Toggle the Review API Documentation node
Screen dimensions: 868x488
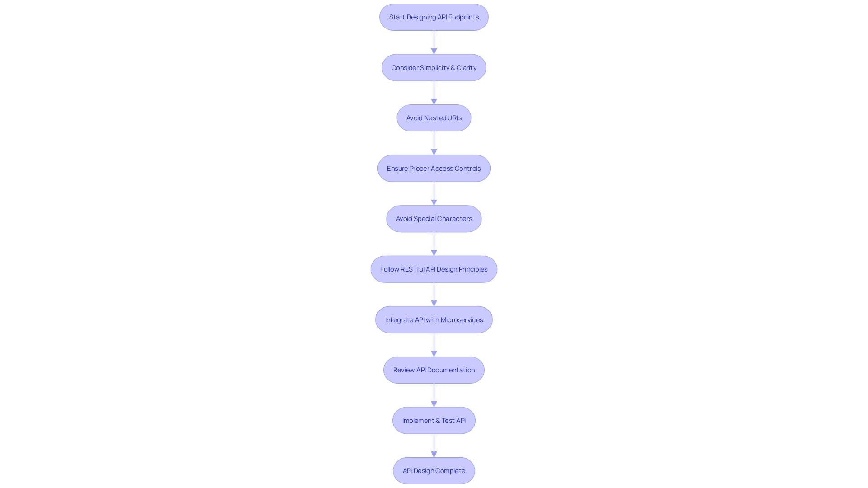pos(434,370)
